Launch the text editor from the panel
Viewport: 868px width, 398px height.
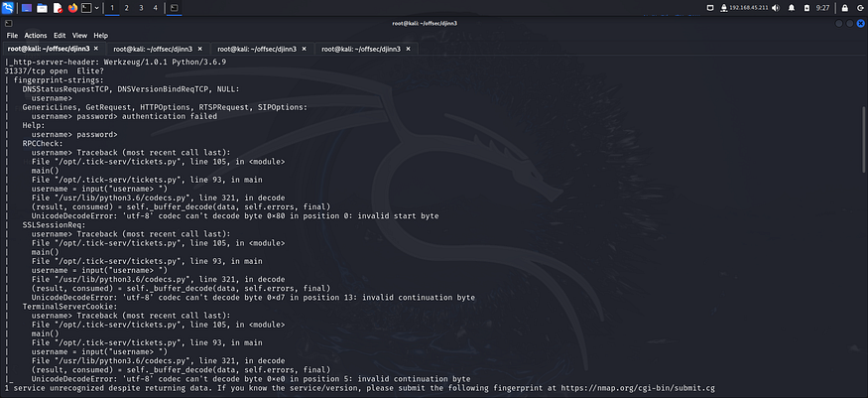58,8
